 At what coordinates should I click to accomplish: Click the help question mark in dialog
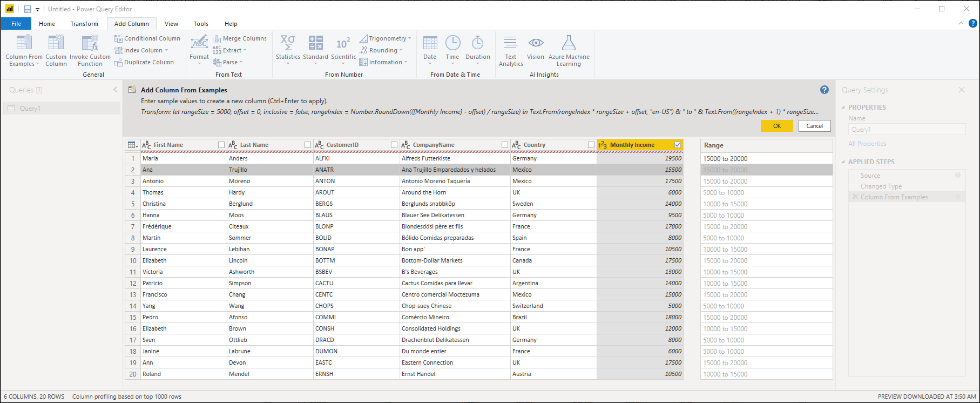(824, 90)
